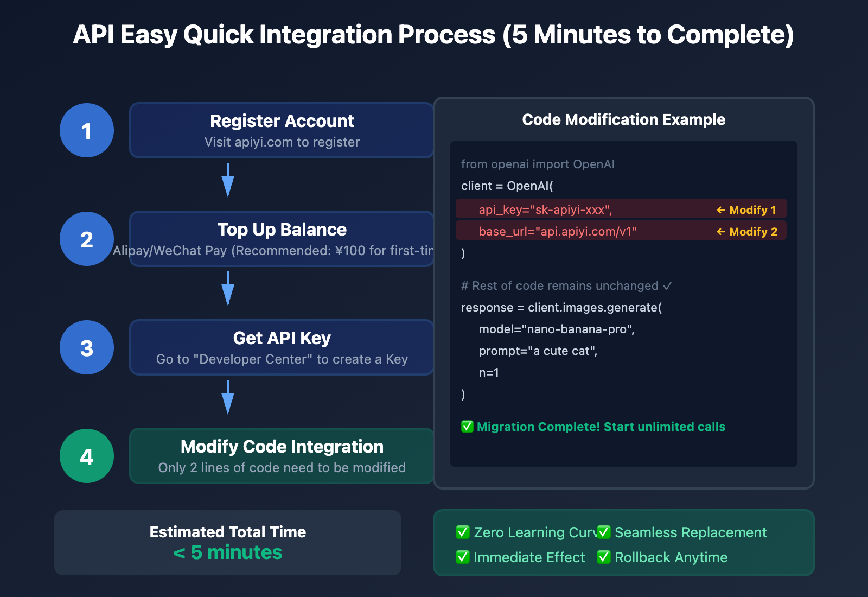This screenshot has width=868, height=597.
Task: Click the step 1 numbered circle icon
Action: (86, 130)
